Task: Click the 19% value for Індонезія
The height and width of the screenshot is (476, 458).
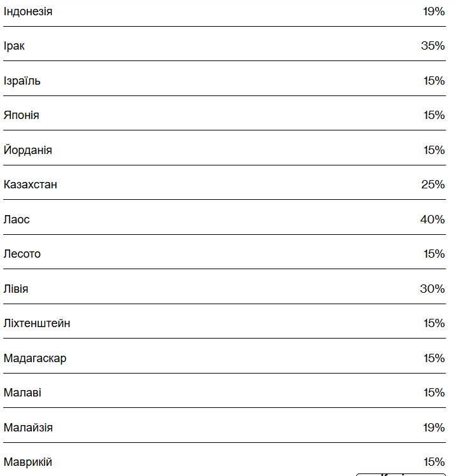Action: pyautogui.click(x=434, y=11)
